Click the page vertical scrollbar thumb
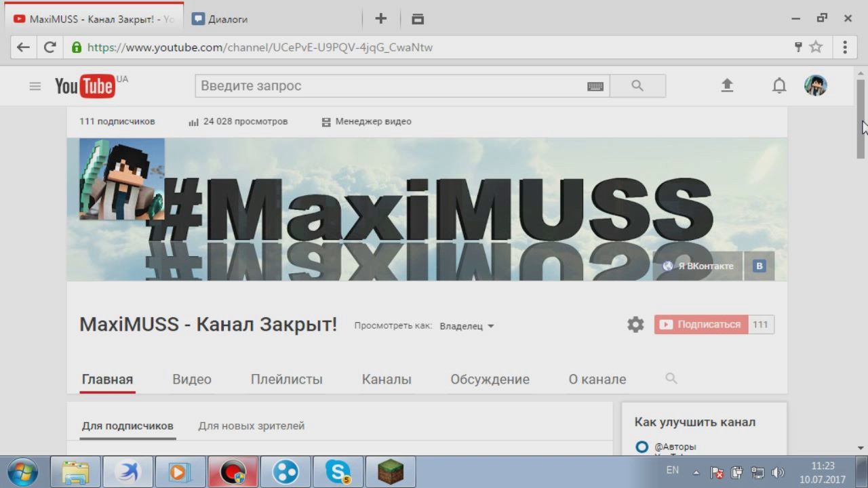The height and width of the screenshot is (488, 868). pos(861,119)
